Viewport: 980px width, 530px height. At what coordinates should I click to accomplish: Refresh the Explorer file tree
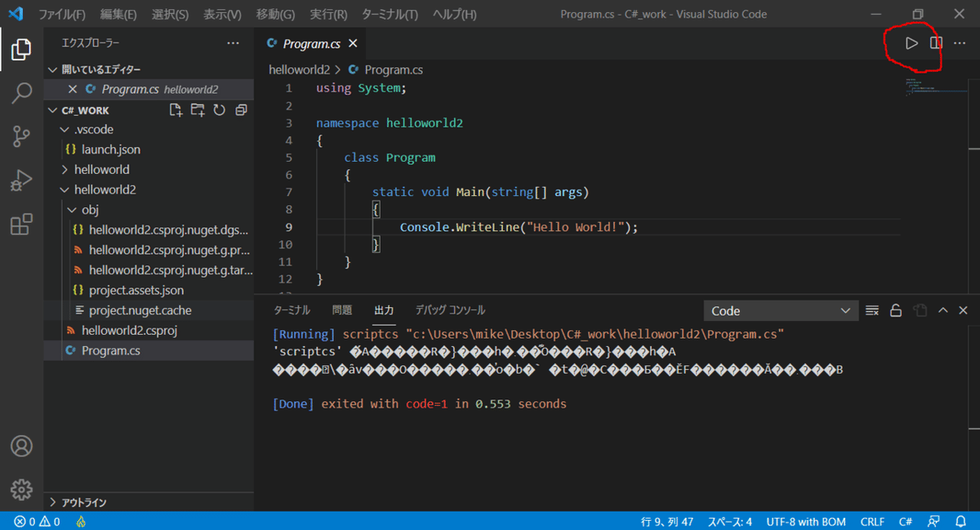(219, 110)
